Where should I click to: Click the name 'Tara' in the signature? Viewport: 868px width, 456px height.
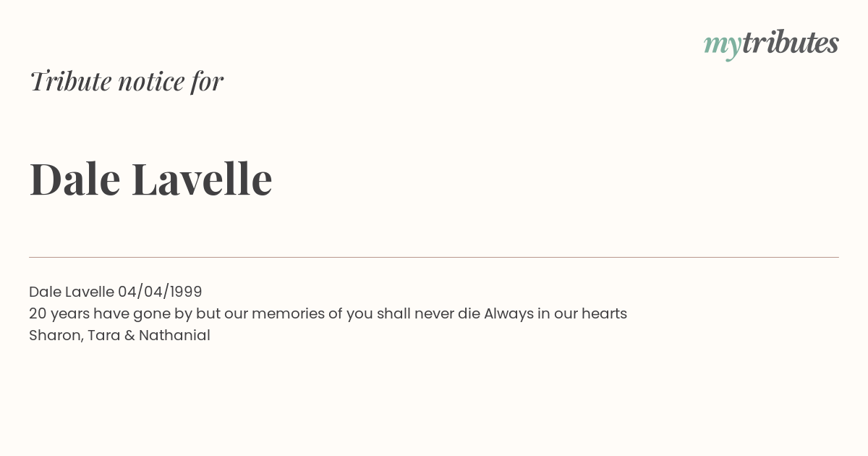(103, 335)
